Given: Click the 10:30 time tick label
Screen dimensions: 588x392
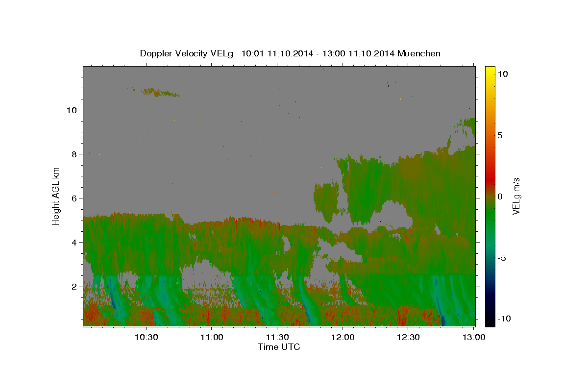Looking at the screenshot, I should tap(147, 337).
